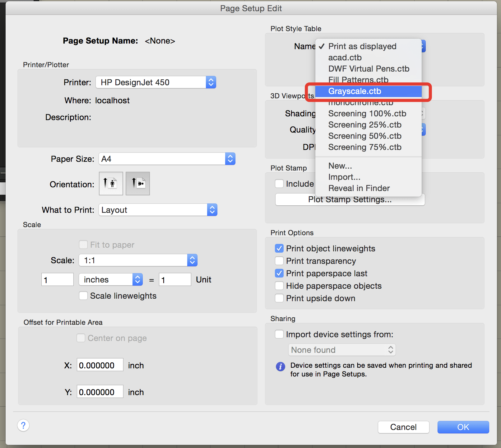The height and width of the screenshot is (448, 501).
Task: Click the drawing Unit scale input field
Action: coord(175,279)
